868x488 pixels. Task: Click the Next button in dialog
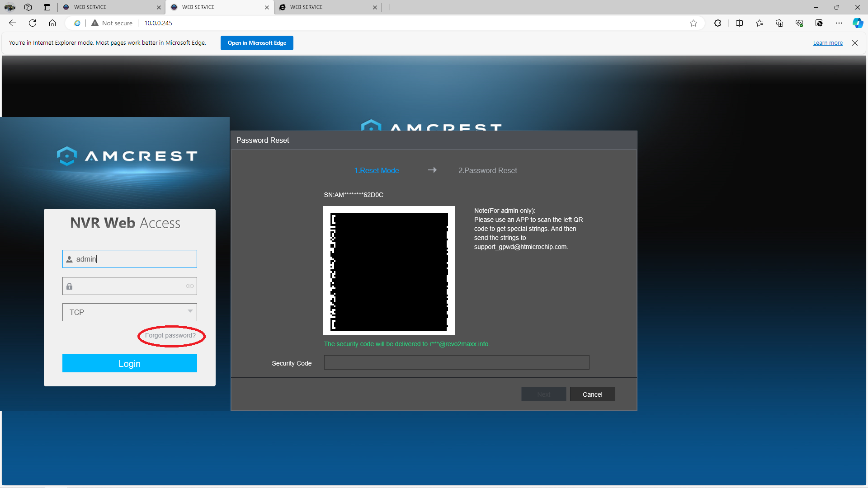tap(544, 394)
